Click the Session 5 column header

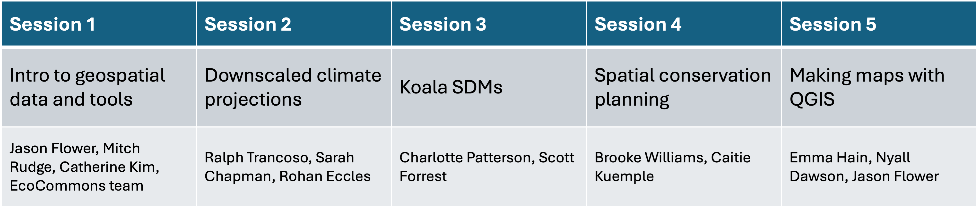click(879, 24)
